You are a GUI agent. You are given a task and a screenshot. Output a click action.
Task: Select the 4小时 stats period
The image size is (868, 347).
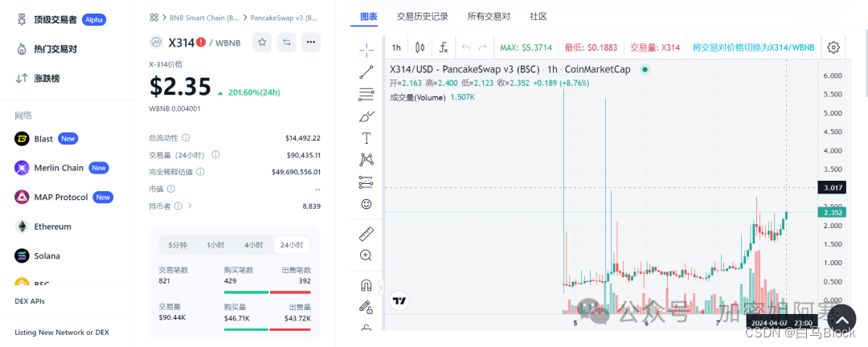tap(253, 245)
